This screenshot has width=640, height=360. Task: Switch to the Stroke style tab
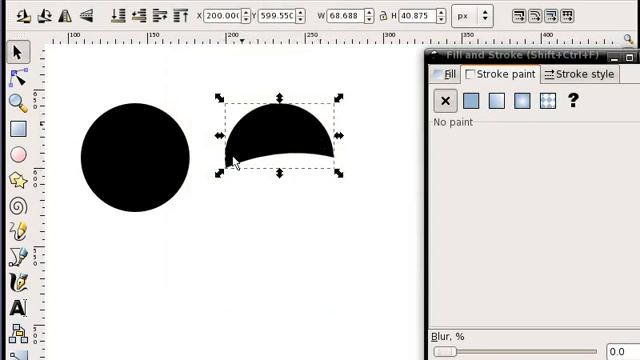pyautogui.click(x=580, y=74)
